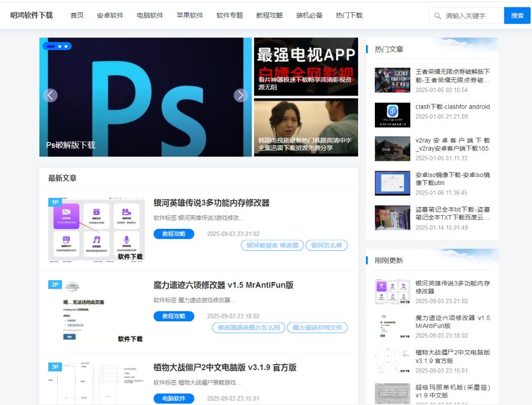Viewport: 532px width, 405px height.
Task: Click the next slide arrow on the carousel
Action: tap(241, 95)
